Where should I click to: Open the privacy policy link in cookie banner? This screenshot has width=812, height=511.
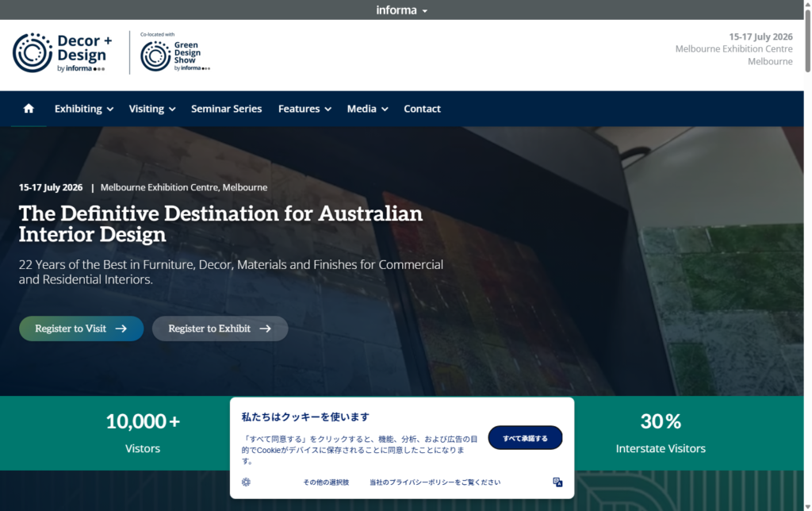point(434,482)
